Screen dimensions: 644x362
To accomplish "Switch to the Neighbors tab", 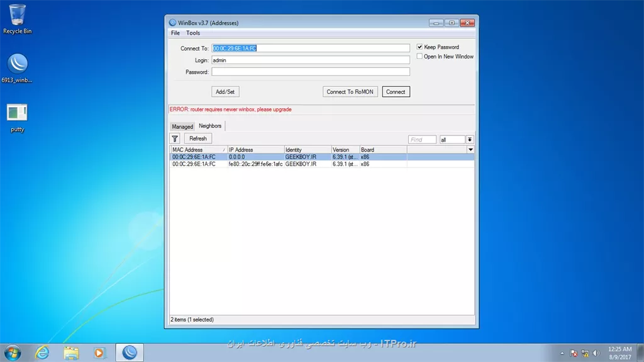I will [x=210, y=126].
